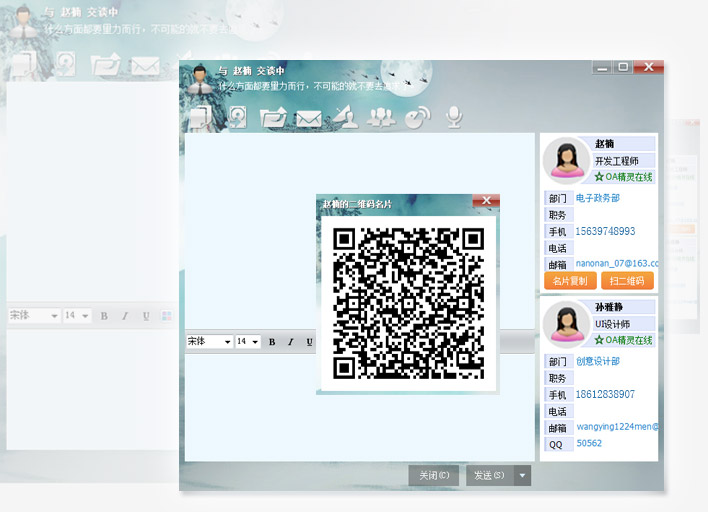The height and width of the screenshot is (512, 708).
Task: Click UI设计师 job title text
Action: pos(612,324)
